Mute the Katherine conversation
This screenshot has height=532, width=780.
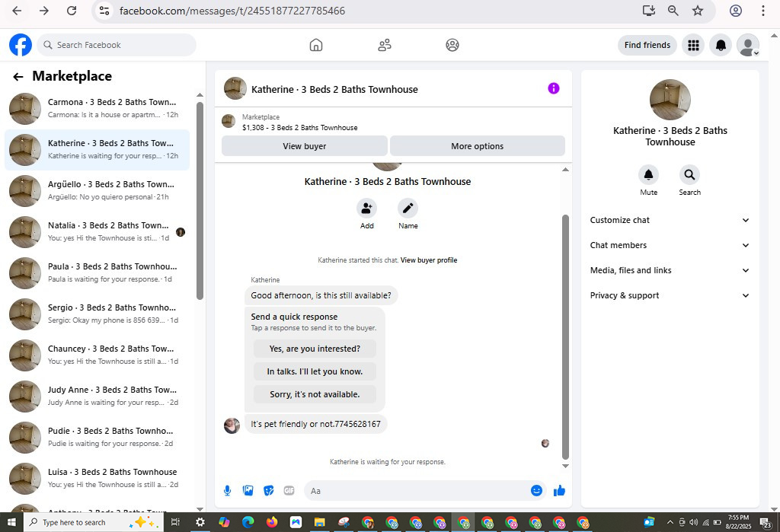pyautogui.click(x=648, y=174)
